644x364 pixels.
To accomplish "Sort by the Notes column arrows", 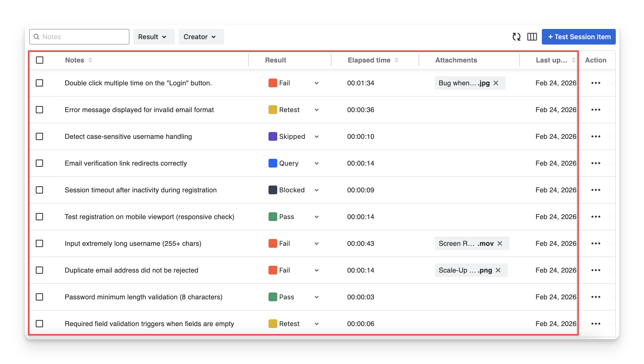I will coord(90,60).
